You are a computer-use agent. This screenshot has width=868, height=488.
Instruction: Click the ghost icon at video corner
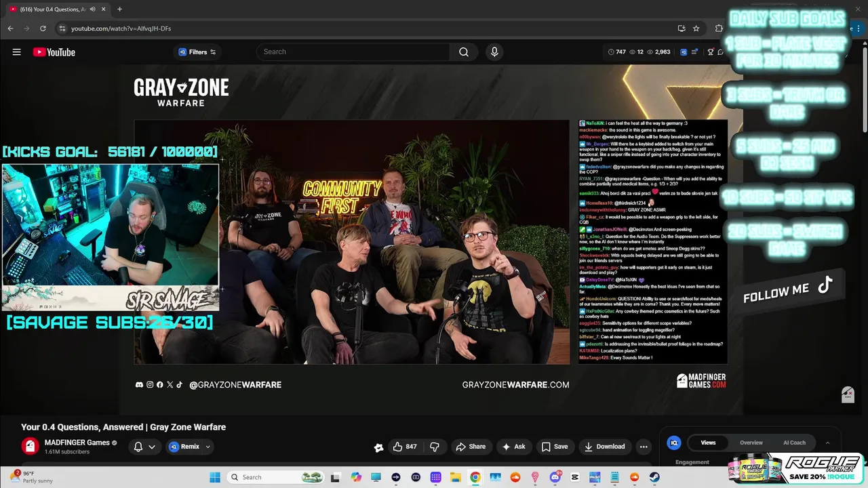point(848,394)
